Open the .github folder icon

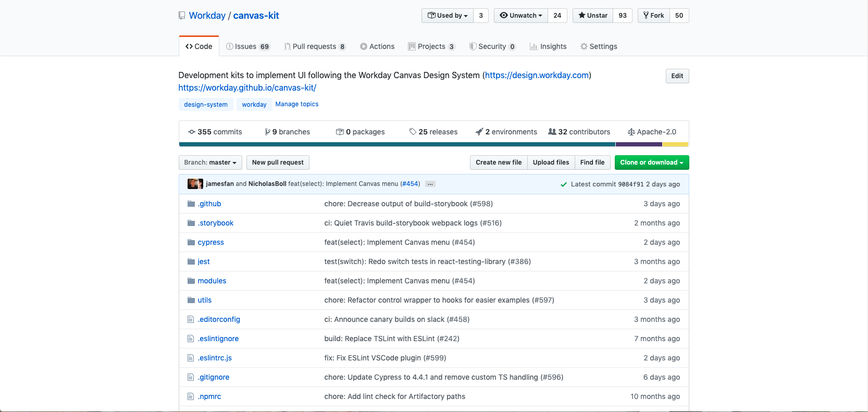coord(191,204)
